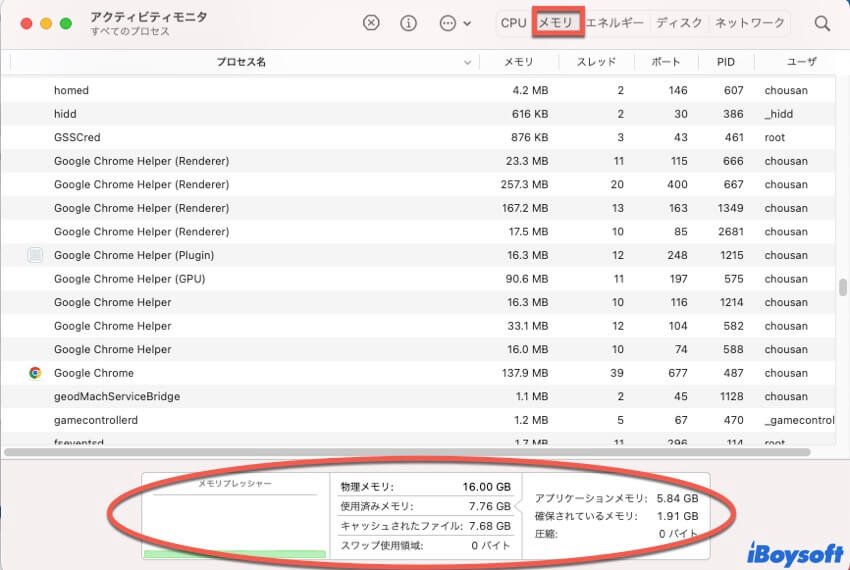Select the Google Chrome app icon

pyautogui.click(x=35, y=373)
